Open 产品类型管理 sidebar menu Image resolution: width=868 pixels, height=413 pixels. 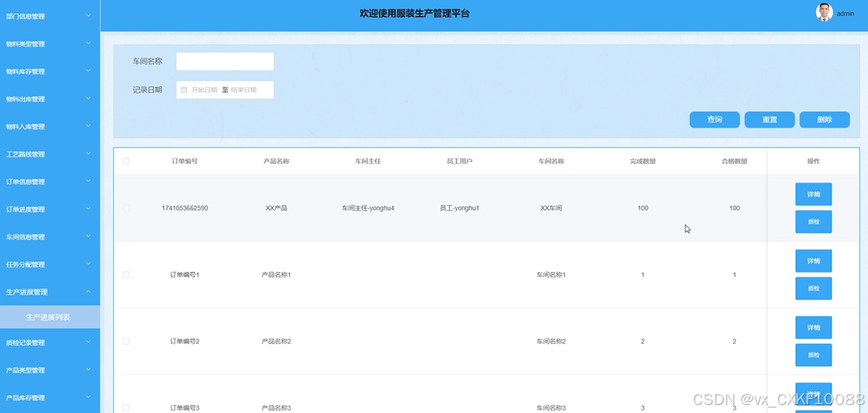tap(50, 370)
